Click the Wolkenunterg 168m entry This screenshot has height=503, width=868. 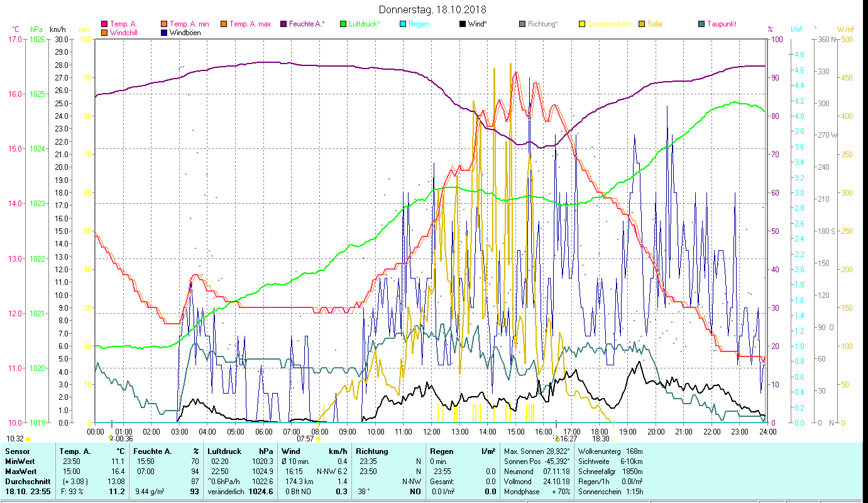point(610,451)
